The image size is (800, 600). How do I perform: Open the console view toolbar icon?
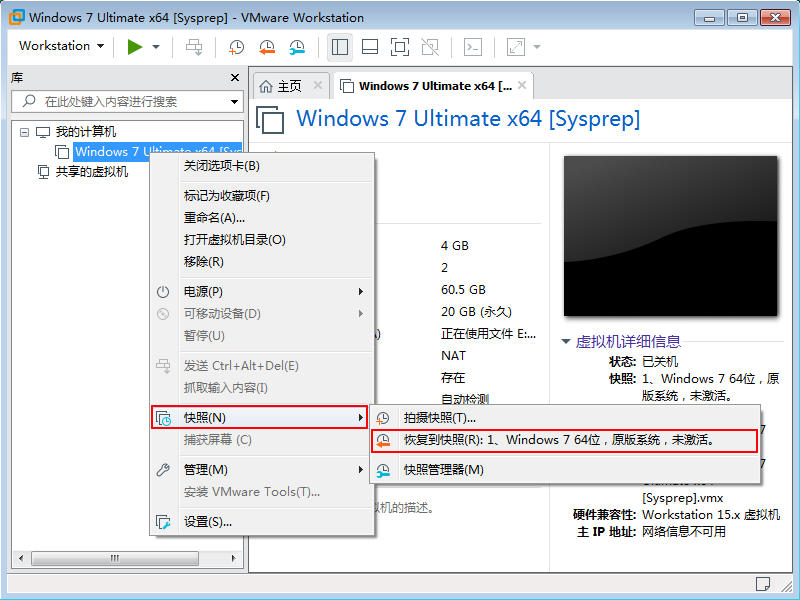tap(474, 47)
